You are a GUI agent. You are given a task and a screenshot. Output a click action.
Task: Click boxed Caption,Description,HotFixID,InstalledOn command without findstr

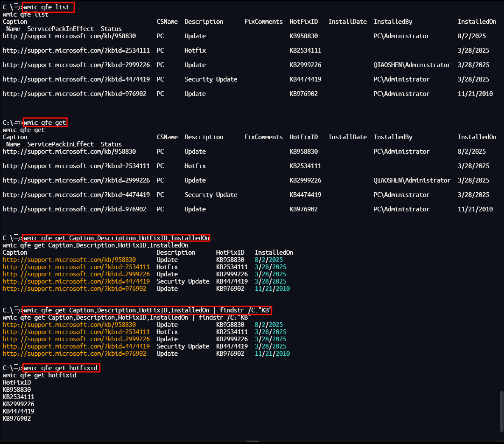[x=116, y=238]
